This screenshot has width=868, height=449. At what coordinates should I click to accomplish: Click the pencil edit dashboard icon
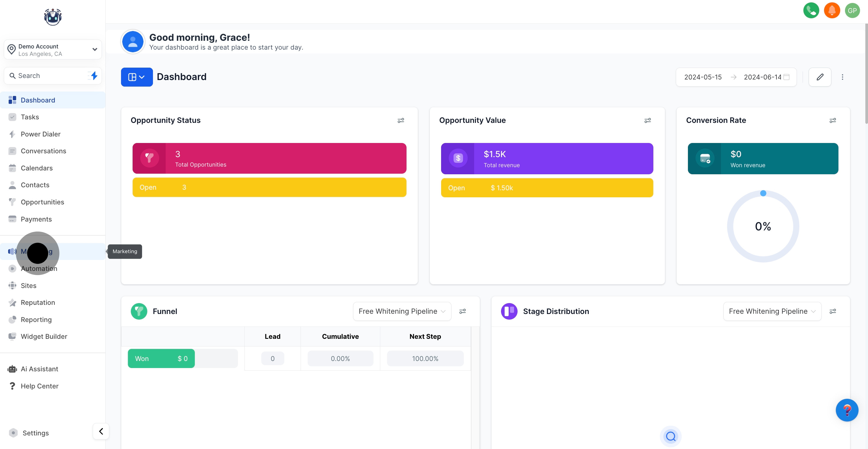pyautogui.click(x=820, y=77)
